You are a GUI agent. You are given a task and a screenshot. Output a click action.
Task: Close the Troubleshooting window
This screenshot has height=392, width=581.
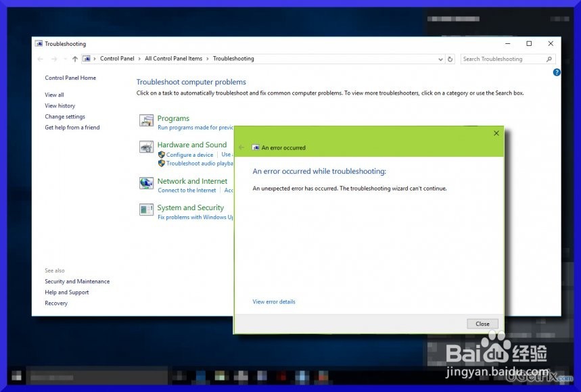pyautogui.click(x=551, y=44)
